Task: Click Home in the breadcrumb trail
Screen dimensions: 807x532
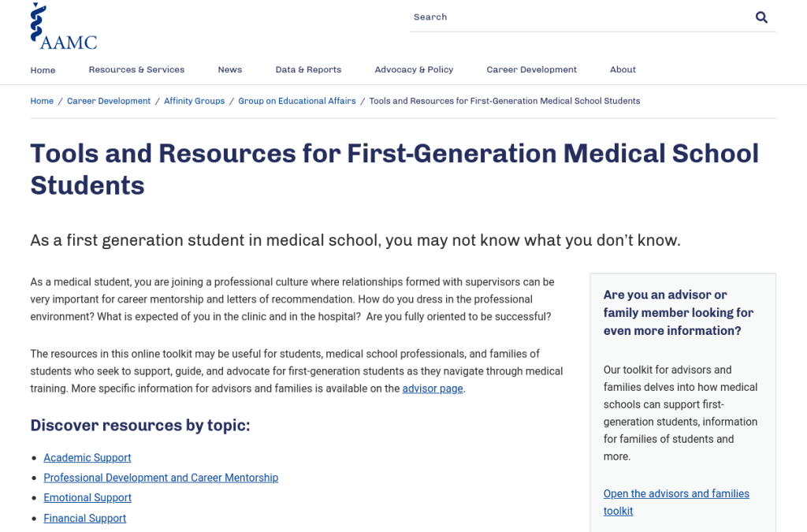Action: tap(42, 101)
